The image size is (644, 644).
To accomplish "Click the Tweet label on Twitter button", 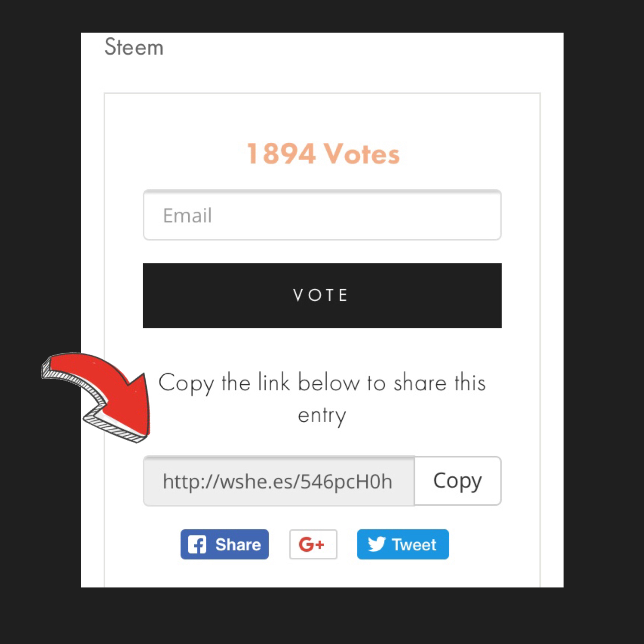I will click(414, 544).
